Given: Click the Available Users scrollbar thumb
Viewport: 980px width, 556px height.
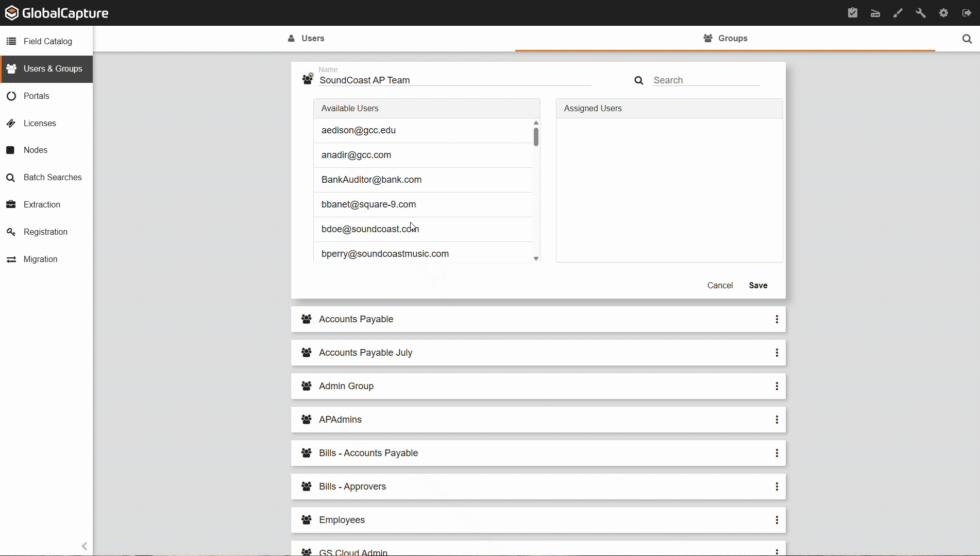Looking at the screenshot, I should pyautogui.click(x=536, y=137).
